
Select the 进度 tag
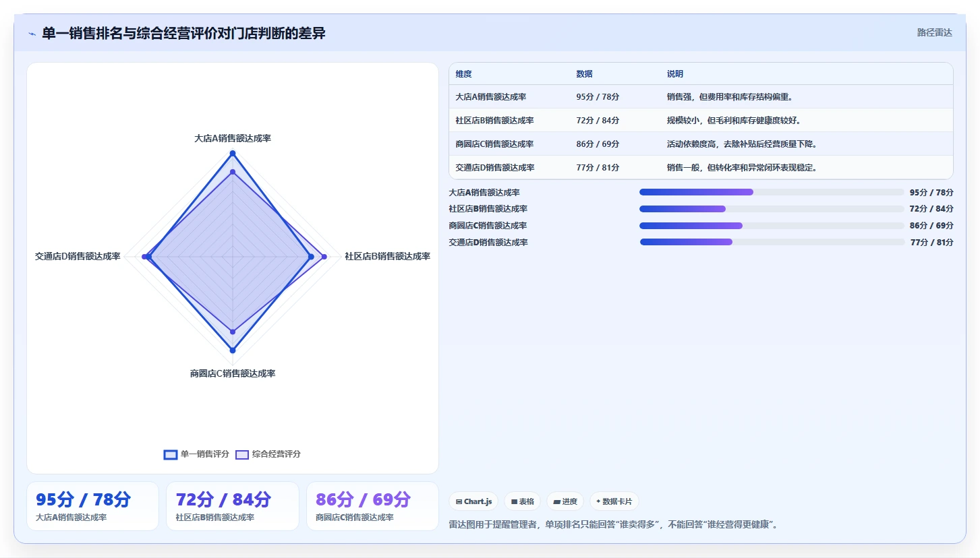pyautogui.click(x=565, y=501)
